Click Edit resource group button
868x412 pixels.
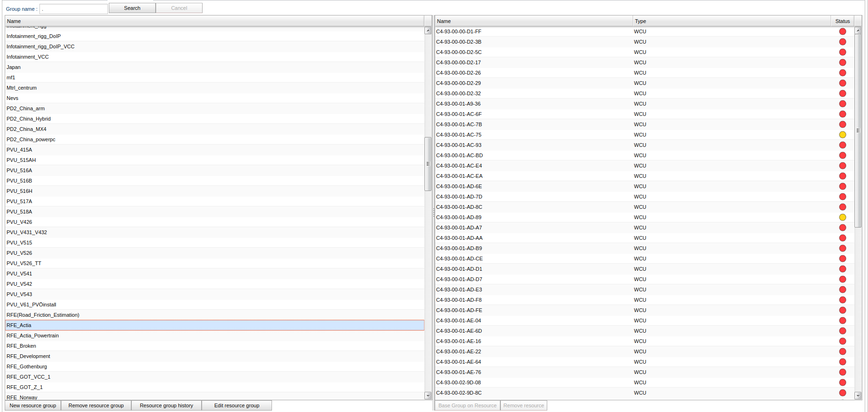[x=237, y=405]
